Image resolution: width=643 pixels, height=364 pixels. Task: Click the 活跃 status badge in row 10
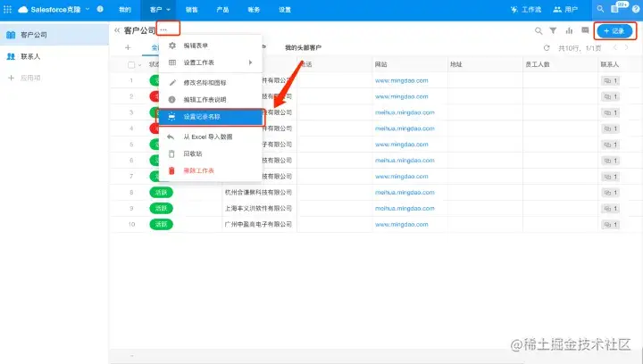161,225
